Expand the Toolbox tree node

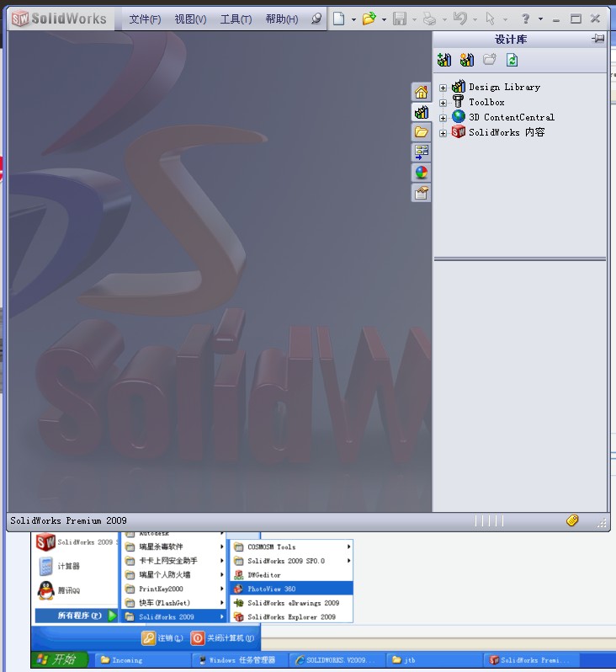(443, 103)
